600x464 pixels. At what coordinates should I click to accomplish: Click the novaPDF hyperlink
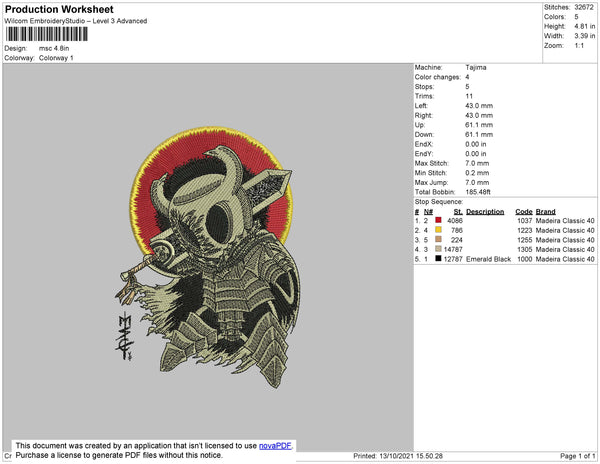275,446
